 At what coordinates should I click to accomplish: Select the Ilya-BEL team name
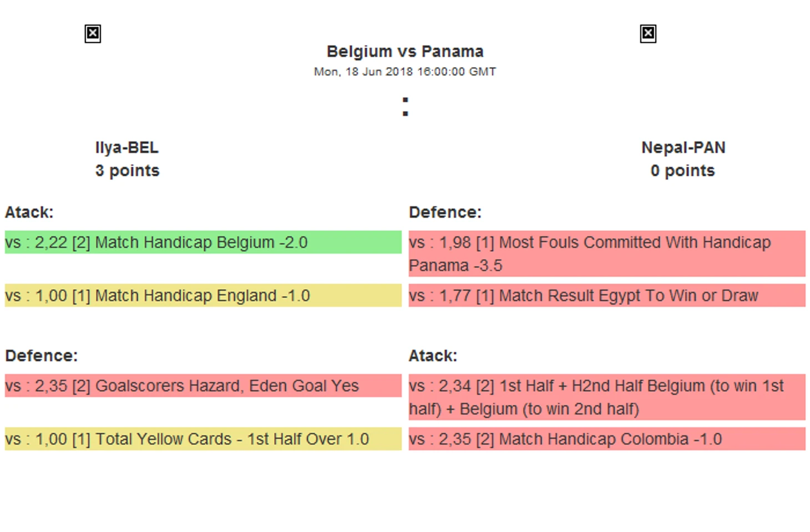127,148
